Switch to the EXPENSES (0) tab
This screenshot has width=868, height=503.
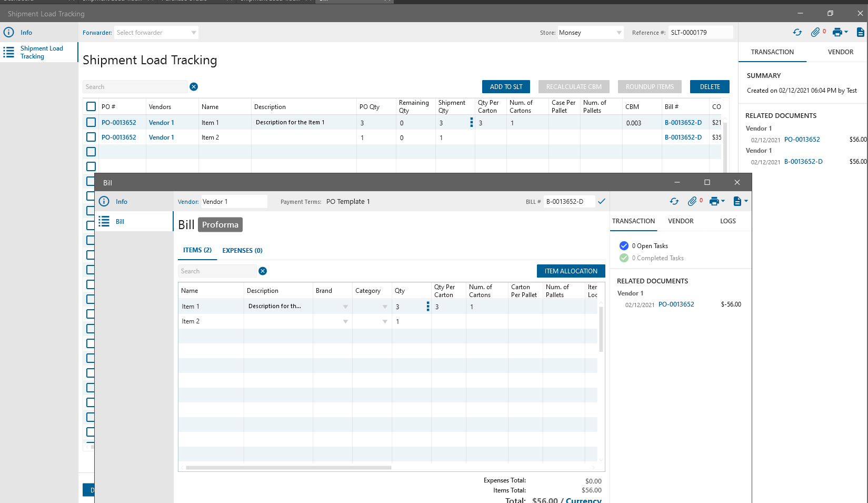242,251
